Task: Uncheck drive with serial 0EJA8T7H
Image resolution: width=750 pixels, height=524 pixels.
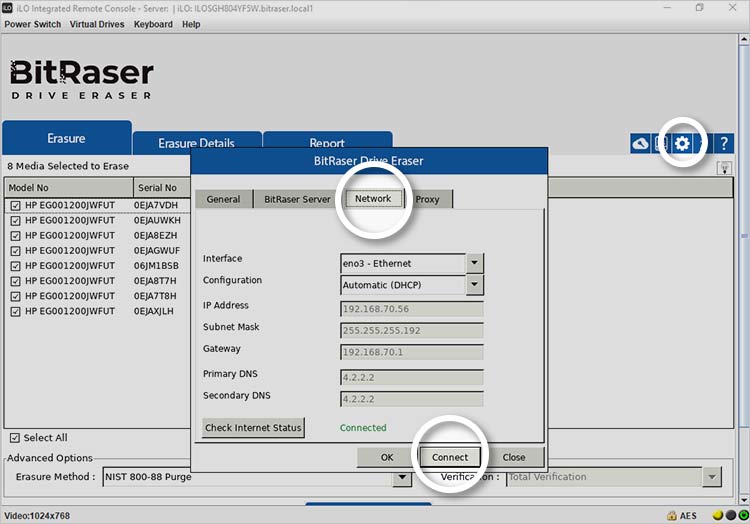Action: tap(15, 281)
